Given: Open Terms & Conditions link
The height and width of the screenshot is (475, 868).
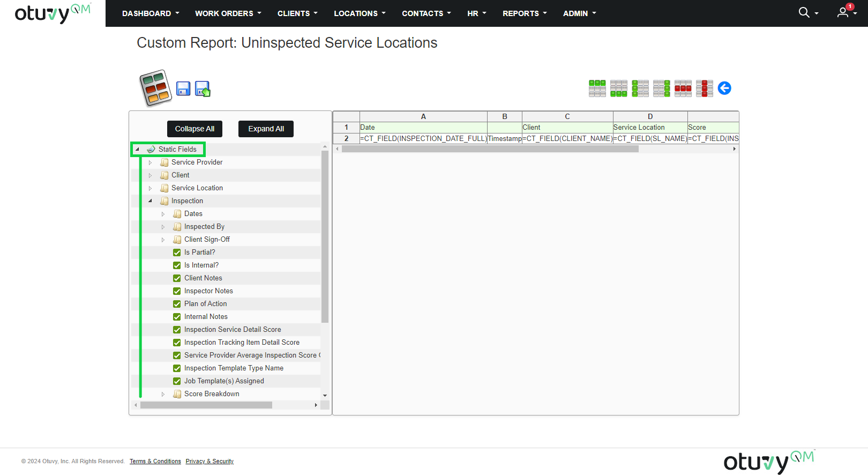Looking at the screenshot, I should 155,461.
